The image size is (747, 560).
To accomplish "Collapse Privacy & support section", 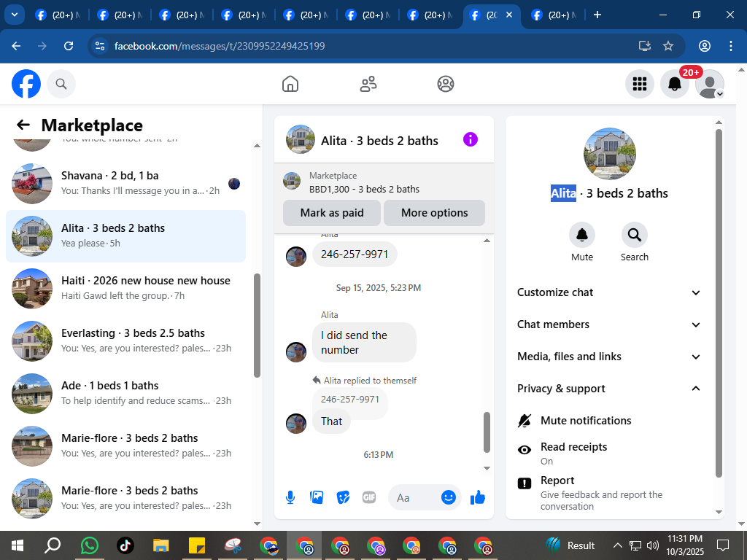I will (x=609, y=389).
